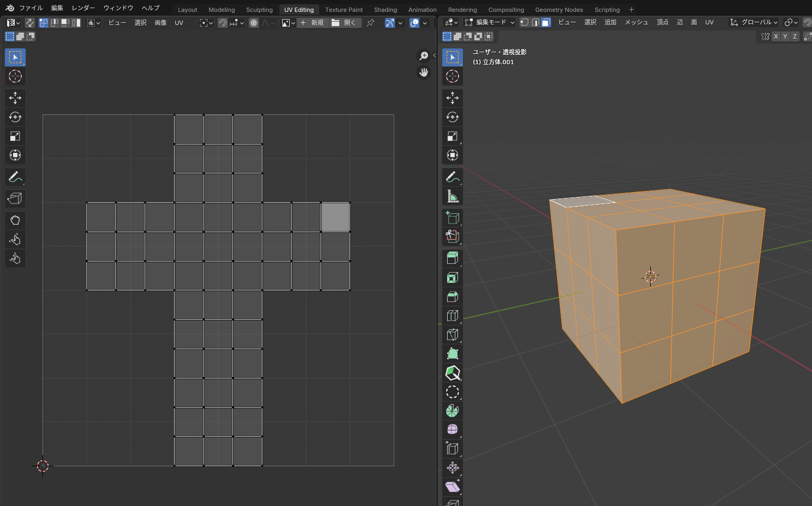The height and width of the screenshot is (506, 812).
Task: Expand the 編集モード mode dropdown
Action: 490,22
